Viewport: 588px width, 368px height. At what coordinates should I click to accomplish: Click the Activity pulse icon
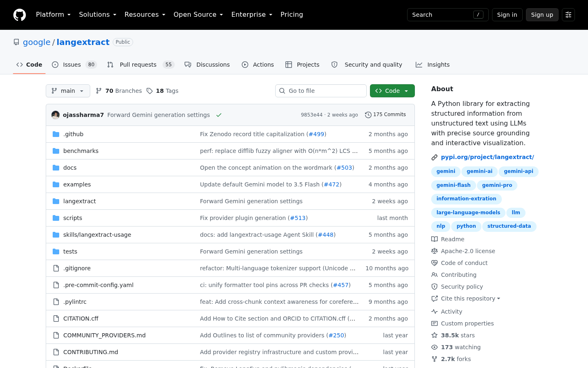434,312
